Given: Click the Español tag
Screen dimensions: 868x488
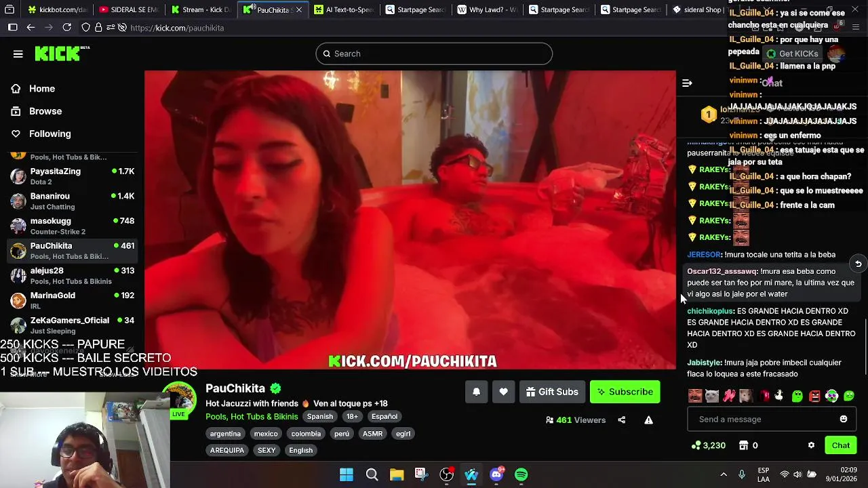Looking at the screenshot, I should coord(384,417).
